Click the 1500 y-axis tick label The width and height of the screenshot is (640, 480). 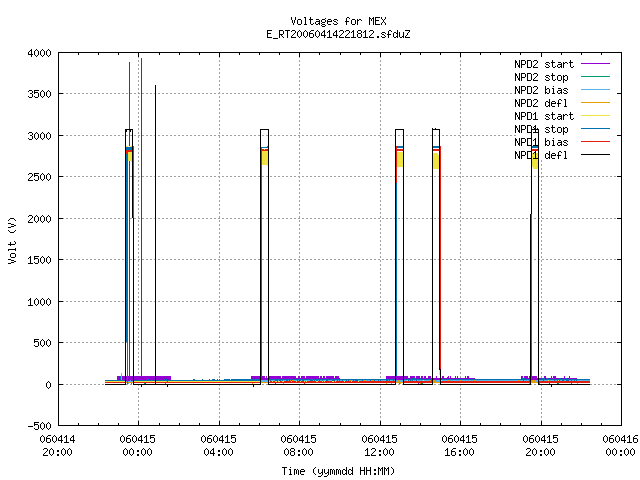tap(39, 260)
